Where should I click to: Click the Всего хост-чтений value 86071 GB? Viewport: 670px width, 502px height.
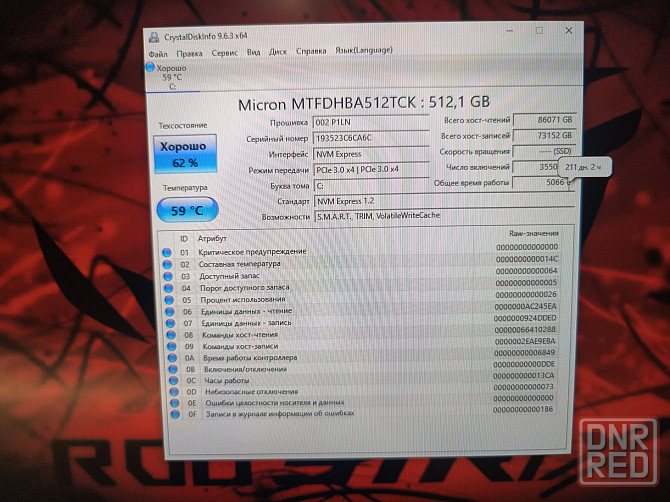pyautogui.click(x=544, y=120)
